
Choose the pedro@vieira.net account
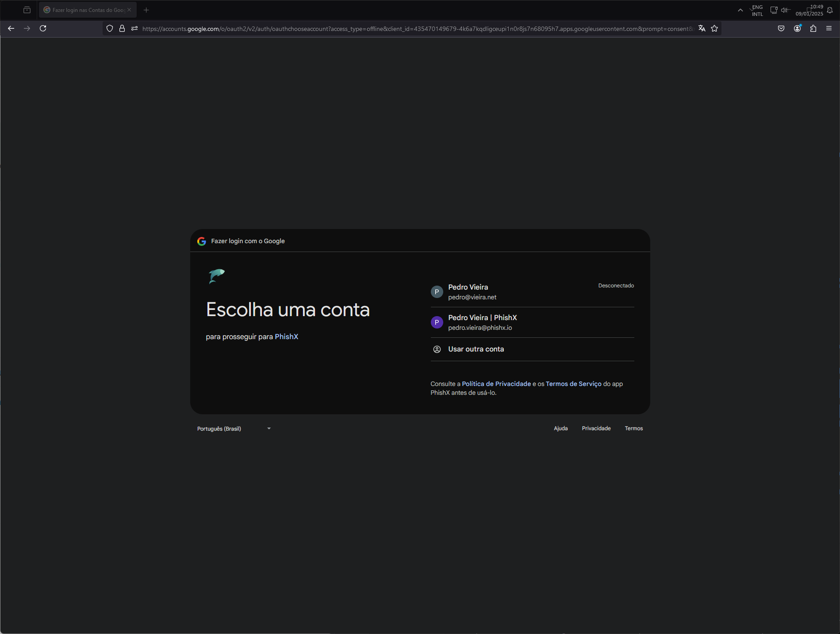[532, 292]
